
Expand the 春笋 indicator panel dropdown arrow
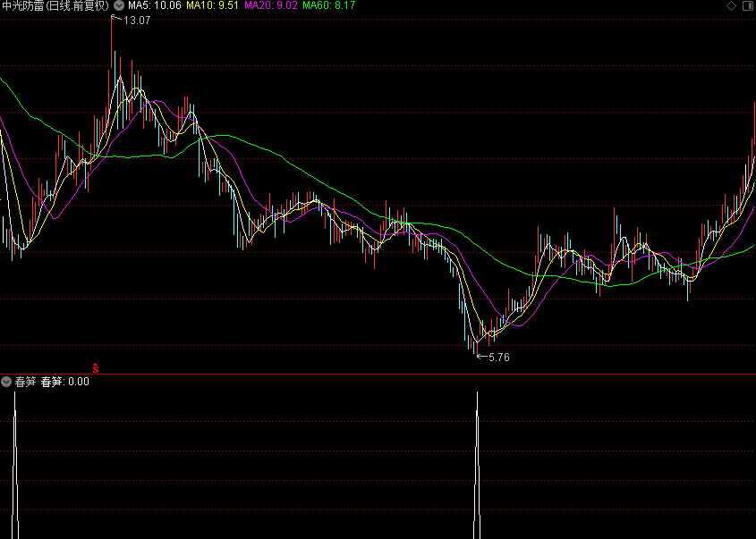click(5, 382)
